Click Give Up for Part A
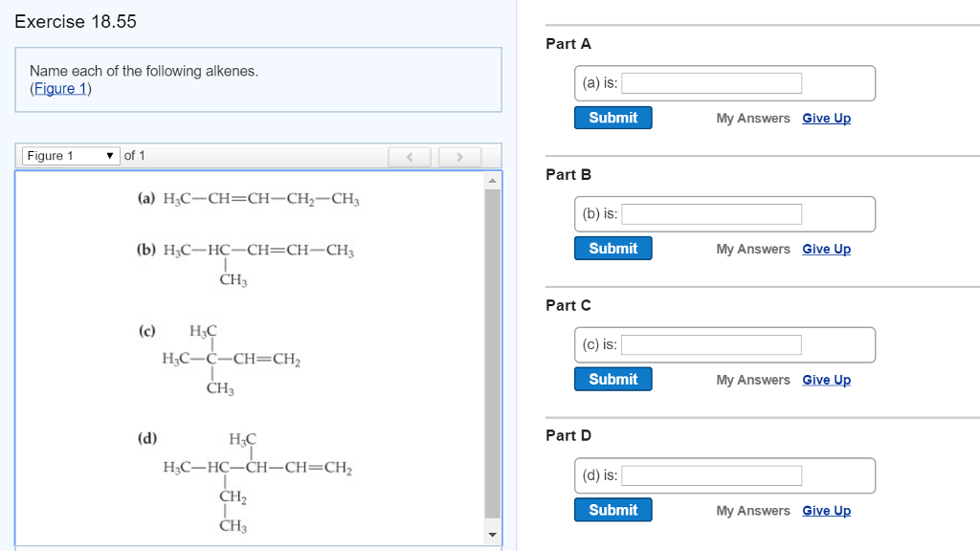 [826, 118]
